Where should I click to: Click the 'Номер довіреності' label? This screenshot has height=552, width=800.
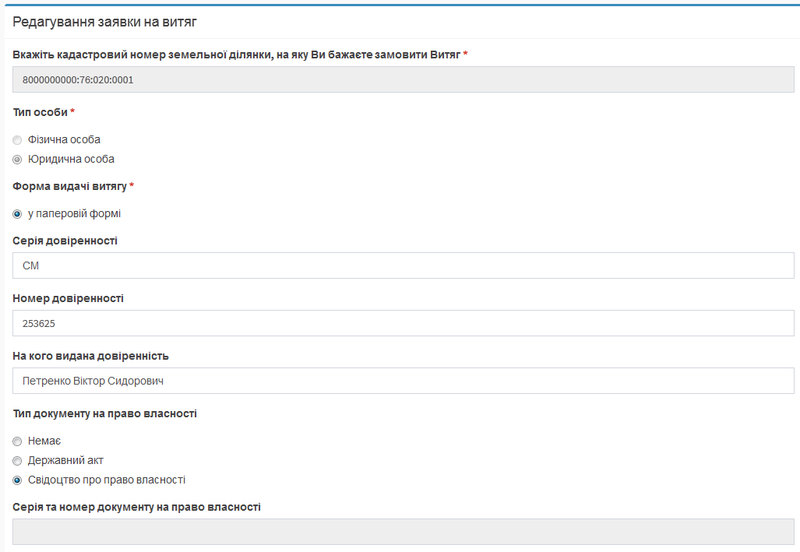click(67, 298)
